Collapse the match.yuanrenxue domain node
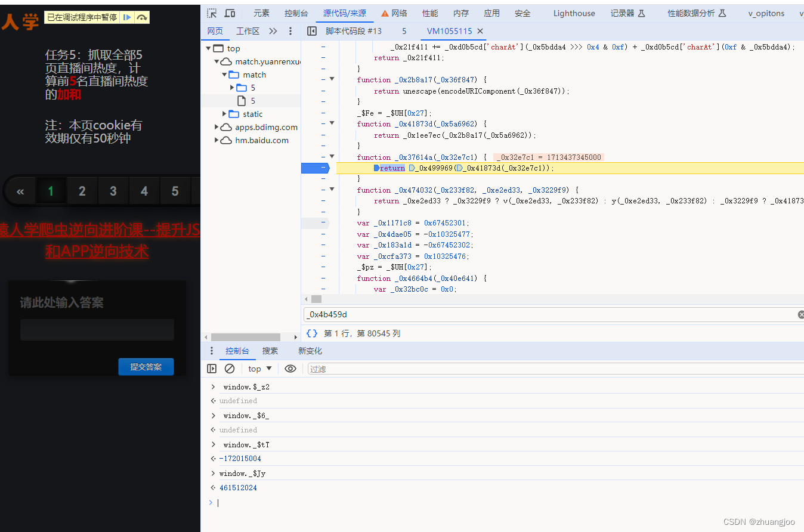Screen dimensions: 804x532 click(x=217, y=61)
